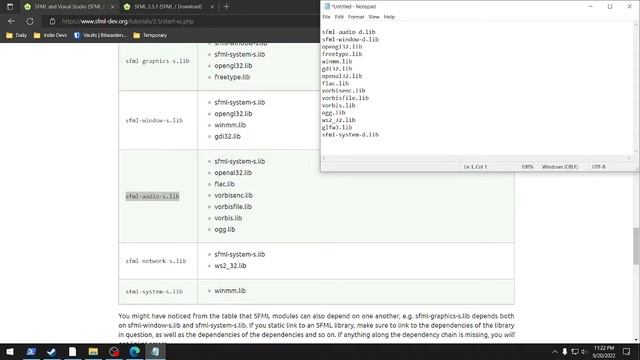This screenshot has width=640, height=360.
Task: Open Notepad View menu
Action: [373, 17]
